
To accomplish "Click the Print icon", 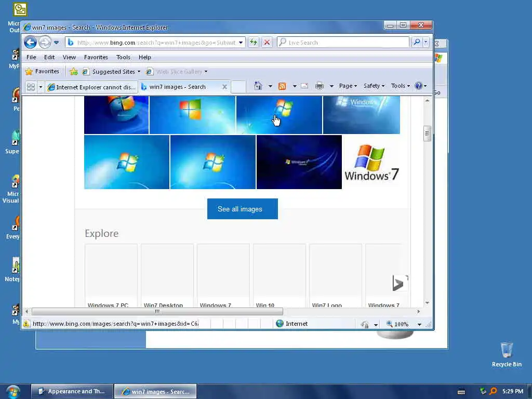I will pos(320,86).
